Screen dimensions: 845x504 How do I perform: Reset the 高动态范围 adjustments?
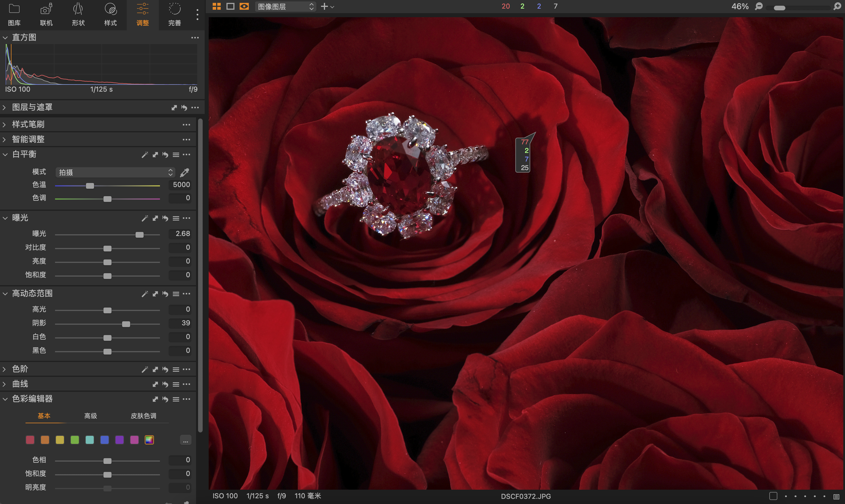coord(165,294)
